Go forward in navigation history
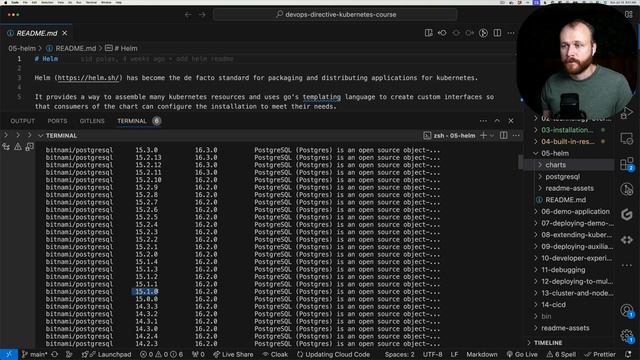This screenshot has height=360, width=640. click(202, 15)
